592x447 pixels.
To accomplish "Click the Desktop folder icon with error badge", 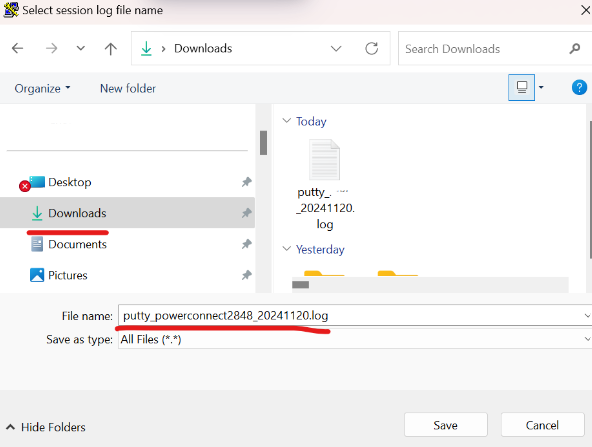I will tap(32, 183).
